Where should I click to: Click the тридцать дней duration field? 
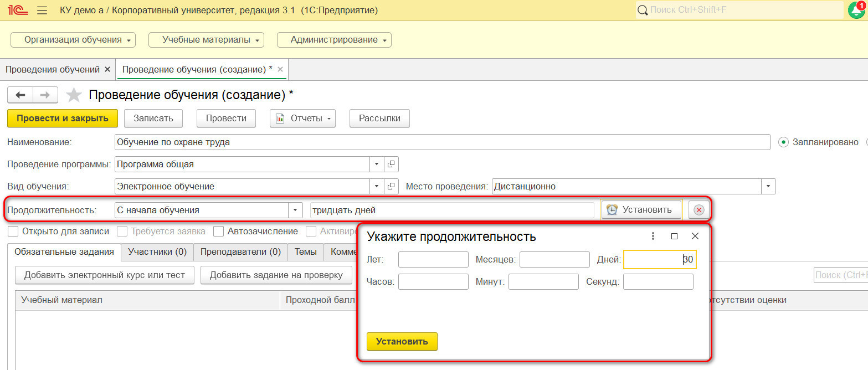[452, 210]
